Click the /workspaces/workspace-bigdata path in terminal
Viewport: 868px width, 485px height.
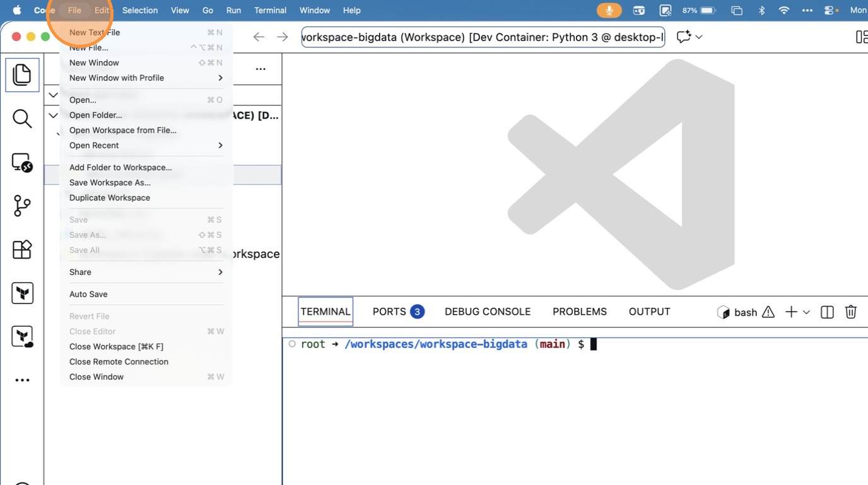click(x=436, y=344)
